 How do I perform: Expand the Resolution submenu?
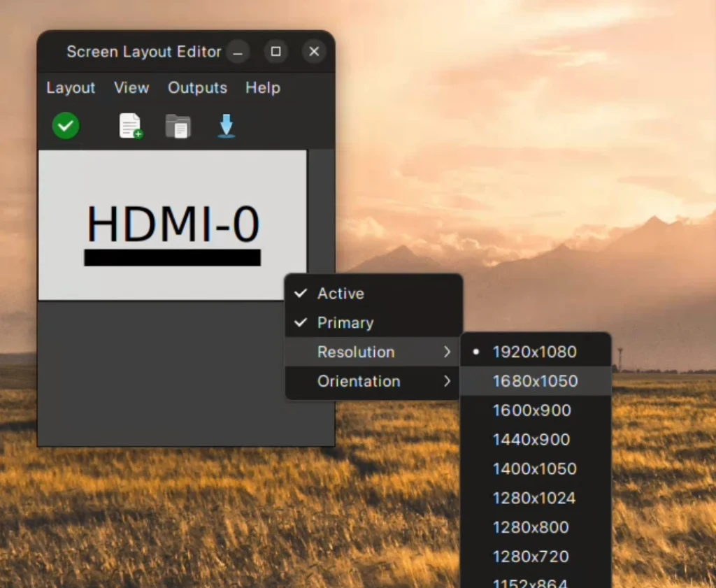(x=356, y=352)
